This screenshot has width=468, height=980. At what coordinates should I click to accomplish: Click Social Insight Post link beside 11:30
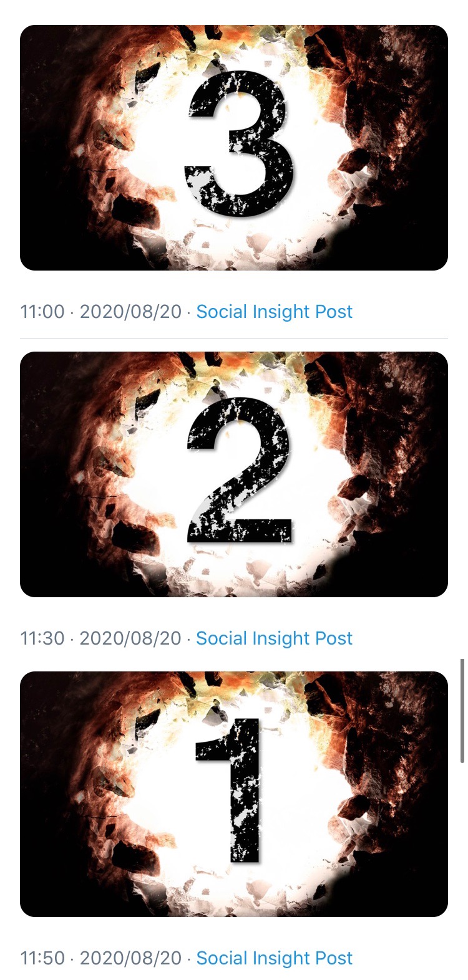pos(274,638)
